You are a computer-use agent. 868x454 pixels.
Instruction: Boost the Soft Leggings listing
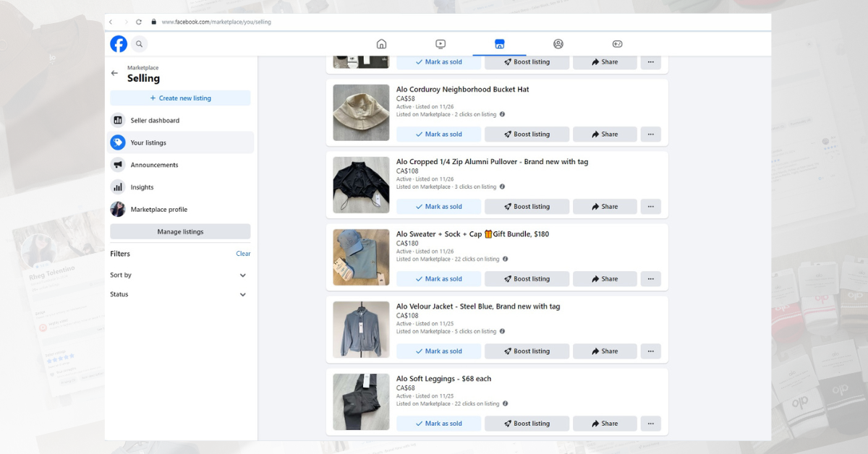(527, 424)
